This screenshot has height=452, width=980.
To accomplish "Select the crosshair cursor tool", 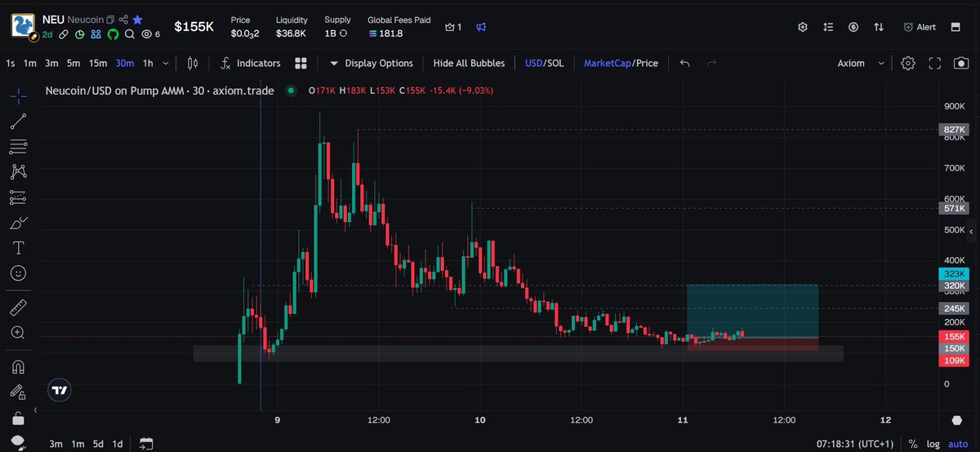I will [19, 95].
